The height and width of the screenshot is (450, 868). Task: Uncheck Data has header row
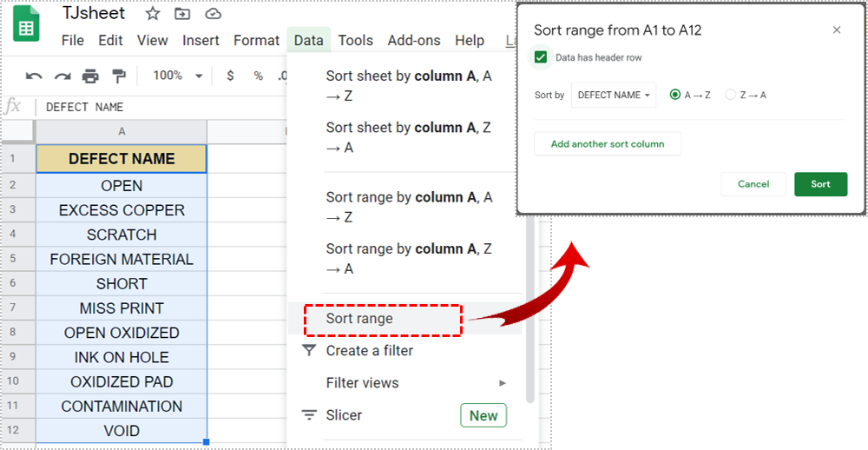[541, 57]
